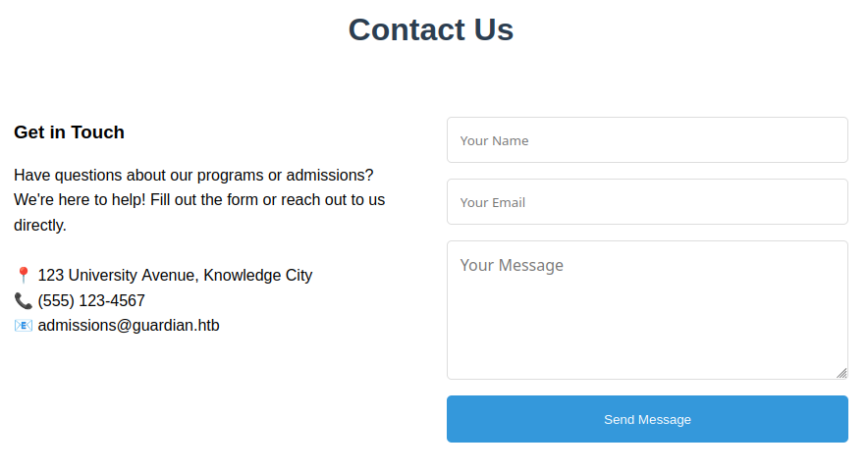Click the word "directly." ending the paragraph
Screen dimensions: 868x471
40,226
